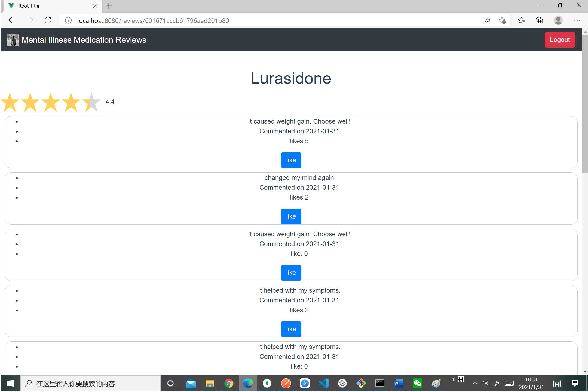The width and height of the screenshot is (588, 392).
Task: Show hidden system tray icons chevron
Action: pos(475,384)
